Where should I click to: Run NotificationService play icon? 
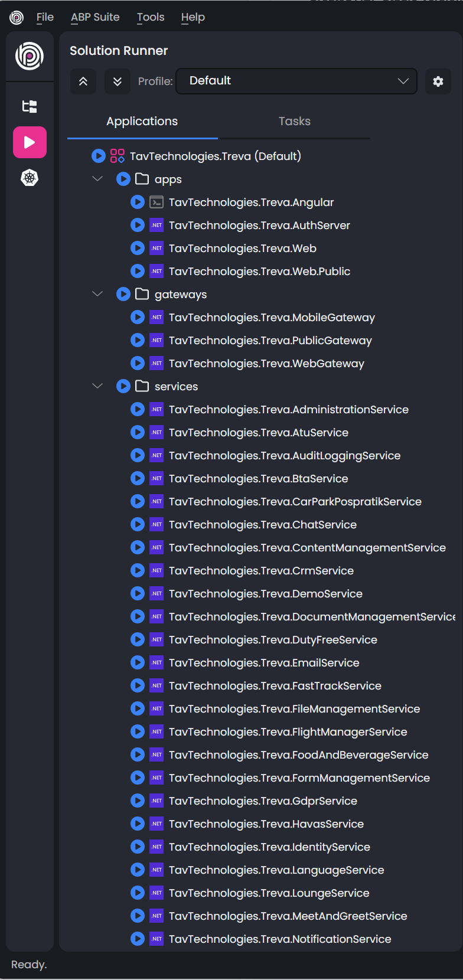(x=138, y=939)
